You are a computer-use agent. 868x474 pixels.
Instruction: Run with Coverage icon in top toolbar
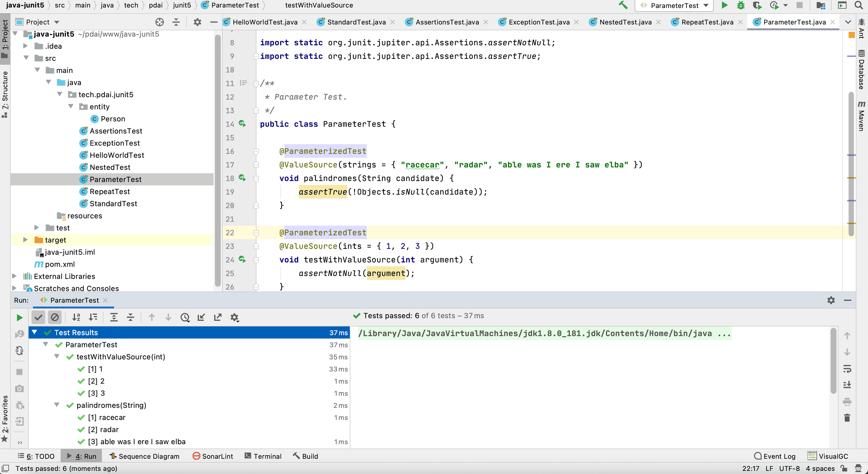click(757, 5)
